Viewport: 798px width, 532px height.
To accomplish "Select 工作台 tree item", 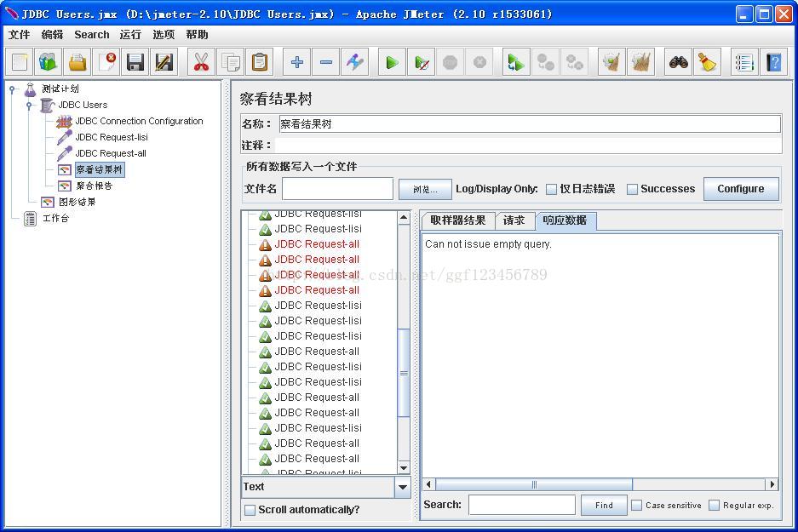I will [x=55, y=218].
